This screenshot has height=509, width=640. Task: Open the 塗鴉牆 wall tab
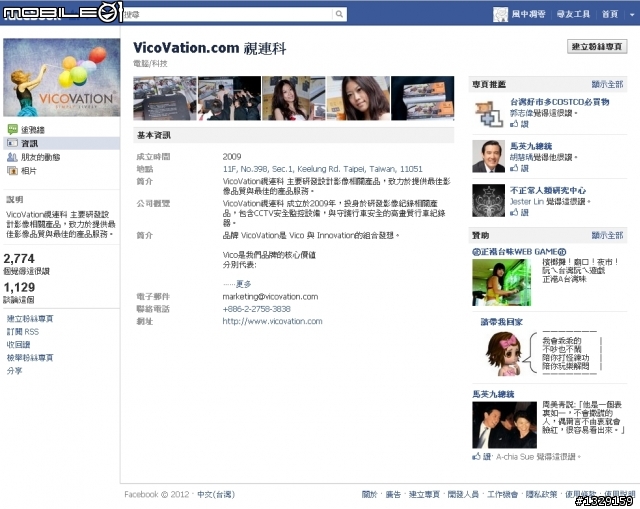pyautogui.click(x=33, y=130)
